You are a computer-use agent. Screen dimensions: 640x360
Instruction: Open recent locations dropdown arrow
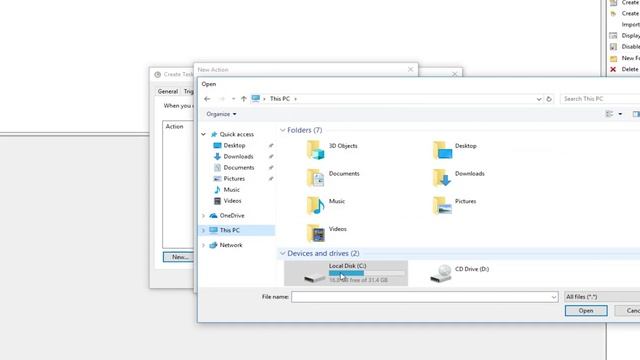point(233,99)
